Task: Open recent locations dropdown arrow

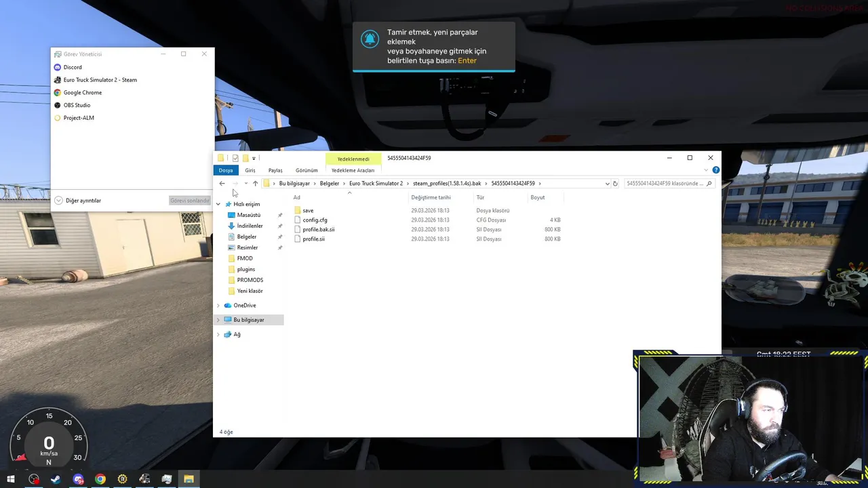Action: (245, 184)
